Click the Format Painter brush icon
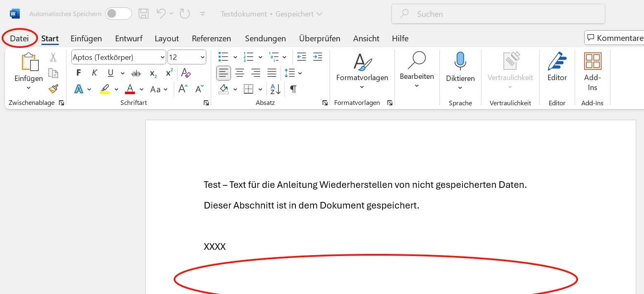 coord(53,89)
